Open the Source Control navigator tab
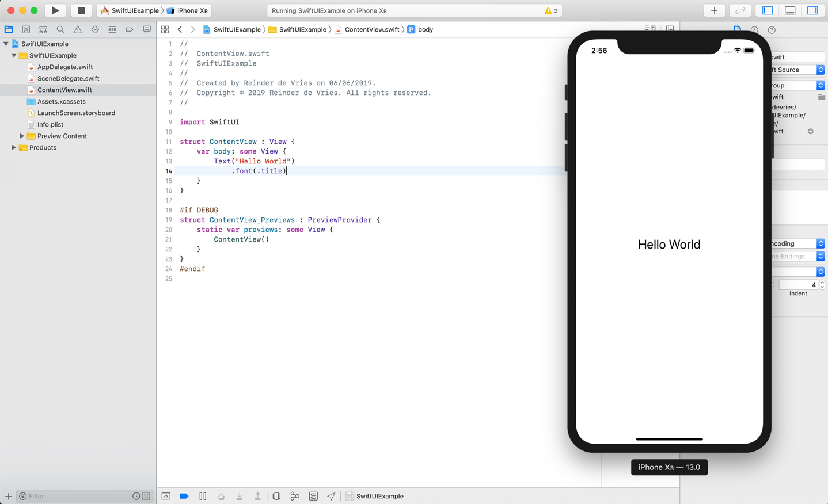828x504 pixels. (x=26, y=29)
